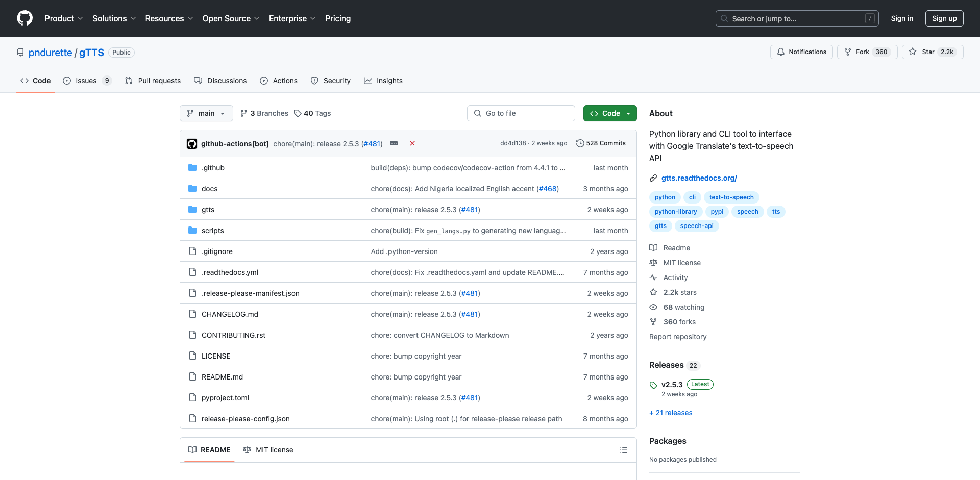This screenshot has height=480, width=980.
Task: Click the search magnifier icon in header
Action: (x=724, y=18)
